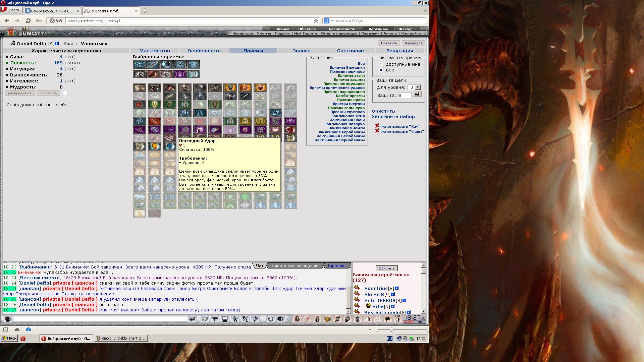
Task: Switch to the Мастерство tab
Action: pyautogui.click(x=155, y=51)
